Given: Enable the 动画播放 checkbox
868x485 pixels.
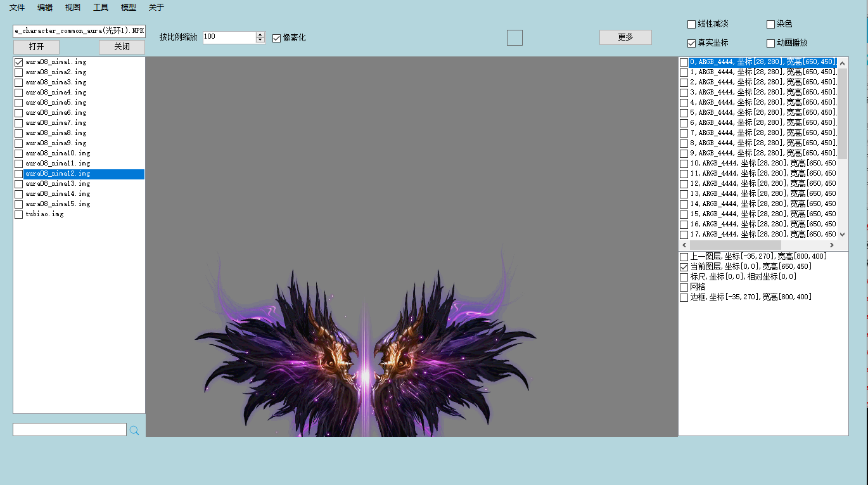Looking at the screenshot, I should [770, 43].
